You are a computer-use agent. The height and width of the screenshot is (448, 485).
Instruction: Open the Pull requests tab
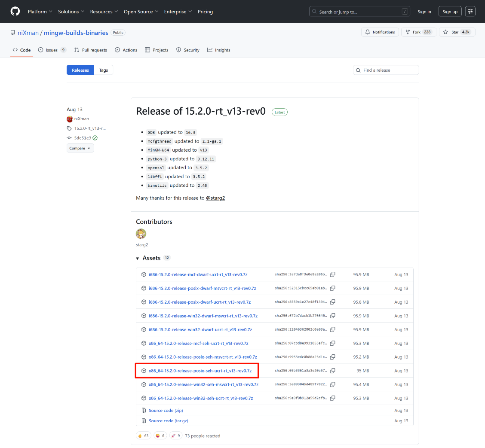coord(91,50)
